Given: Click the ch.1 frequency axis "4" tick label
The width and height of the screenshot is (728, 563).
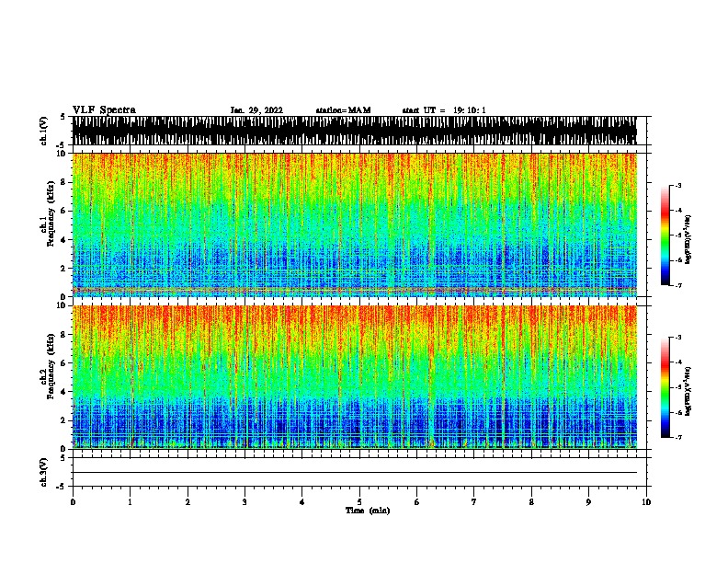Looking at the screenshot, I should click(x=63, y=240).
